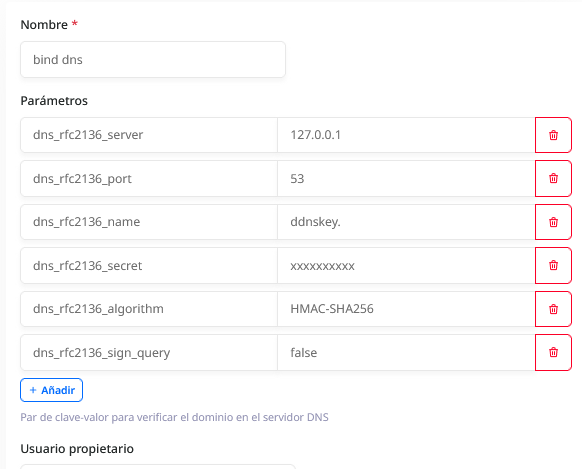Select the Parámetros section label
Image resolution: width=582 pixels, height=469 pixels.
(x=54, y=101)
